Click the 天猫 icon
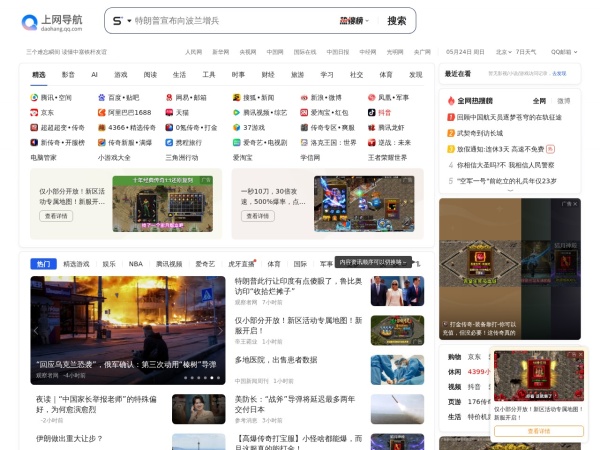This screenshot has width=600, height=450. tap(169, 112)
